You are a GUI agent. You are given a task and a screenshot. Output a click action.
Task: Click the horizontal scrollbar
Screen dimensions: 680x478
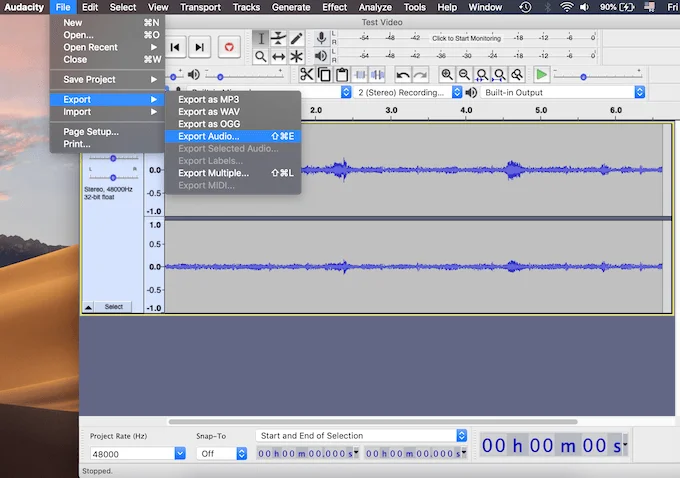click(x=373, y=422)
